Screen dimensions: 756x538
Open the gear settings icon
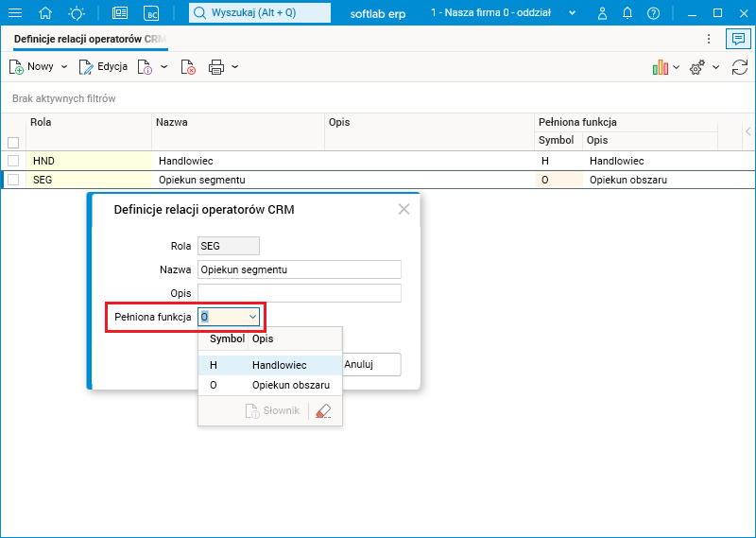pos(697,67)
